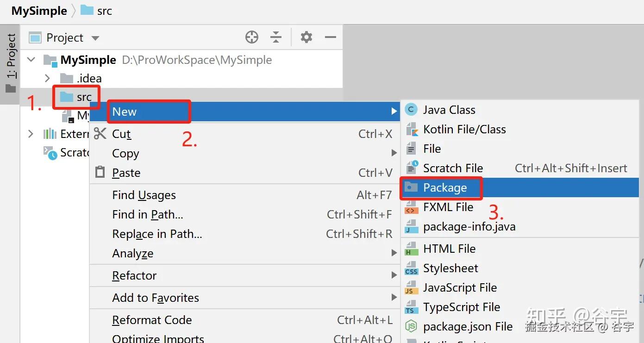Click the Java Class icon
This screenshot has width=644, height=343.
point(411,110)
